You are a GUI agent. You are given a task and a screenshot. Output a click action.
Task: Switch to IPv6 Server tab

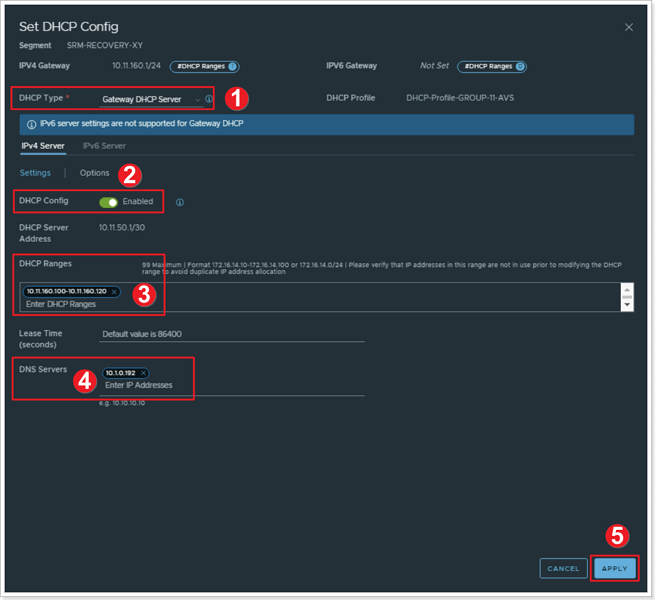point(104,146)
